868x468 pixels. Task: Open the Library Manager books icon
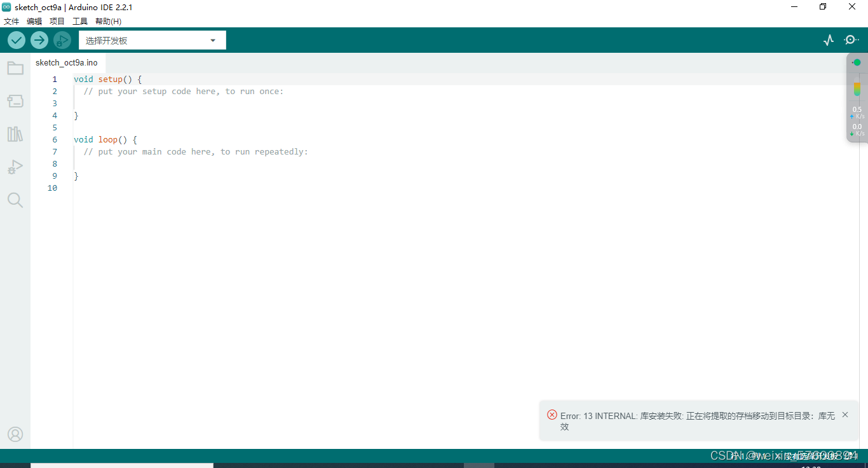[15, 134]
